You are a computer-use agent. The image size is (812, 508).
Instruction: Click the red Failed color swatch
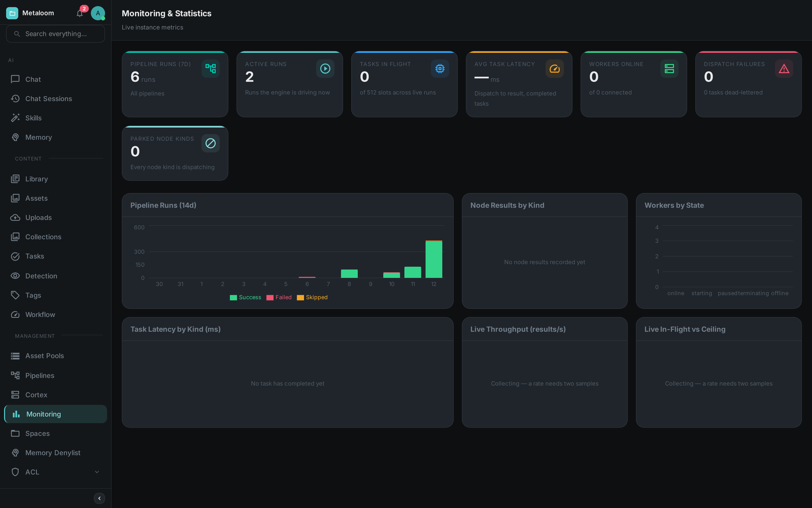point(270,298)
